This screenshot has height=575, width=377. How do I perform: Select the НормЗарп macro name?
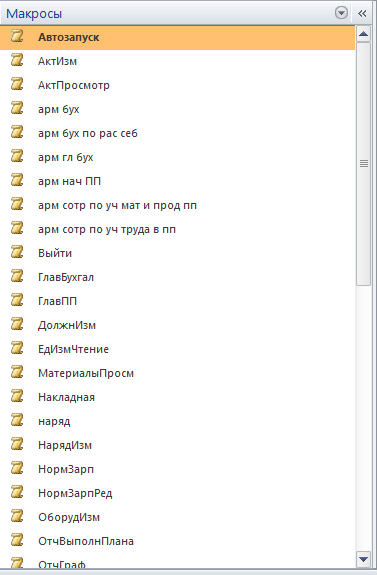point(66,469)
